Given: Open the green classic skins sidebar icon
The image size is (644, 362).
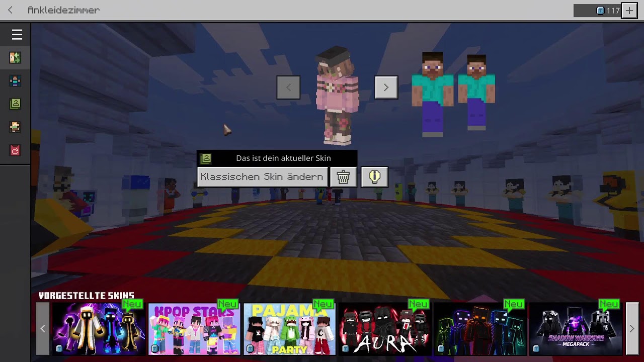Looking at the screenshot, I should pyautogui.click(x=15, y=104).
